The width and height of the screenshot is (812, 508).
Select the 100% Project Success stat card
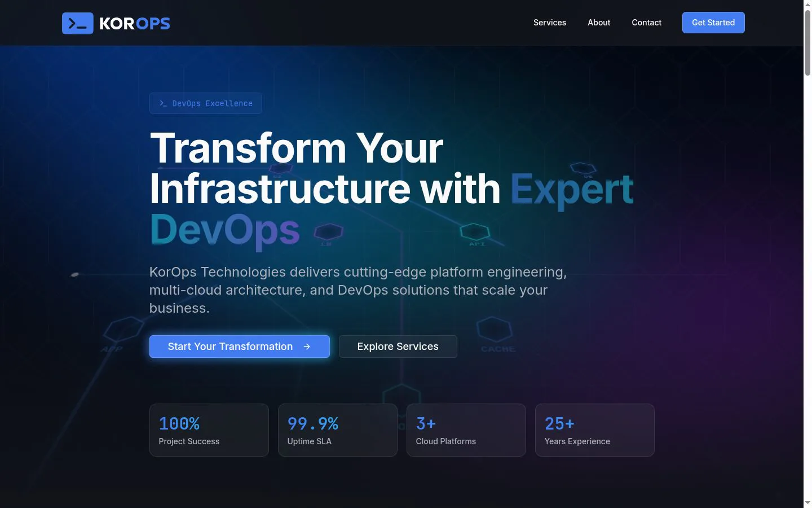(x=209, y=430)
